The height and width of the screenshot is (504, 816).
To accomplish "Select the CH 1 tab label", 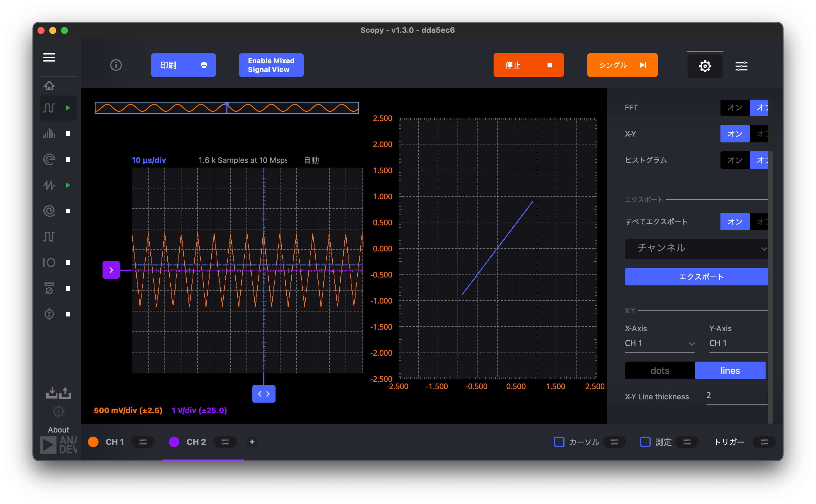I will [x=115, y=442].
